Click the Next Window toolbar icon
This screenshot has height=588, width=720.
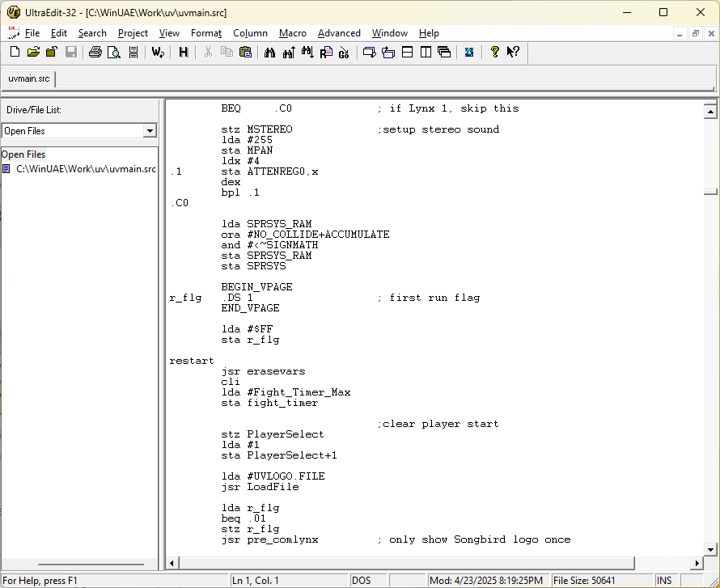369,52
